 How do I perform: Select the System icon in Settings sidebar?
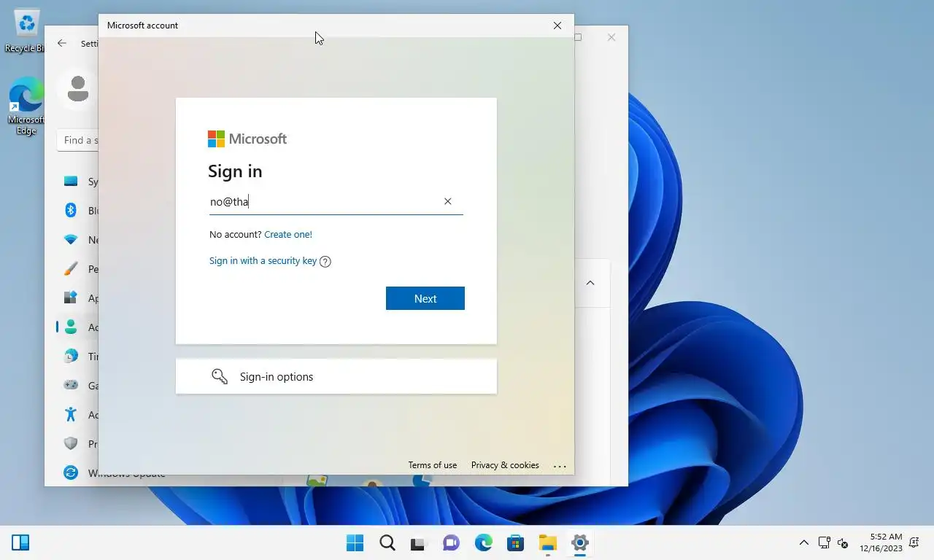pyautogui.click(x=71, y=182)
